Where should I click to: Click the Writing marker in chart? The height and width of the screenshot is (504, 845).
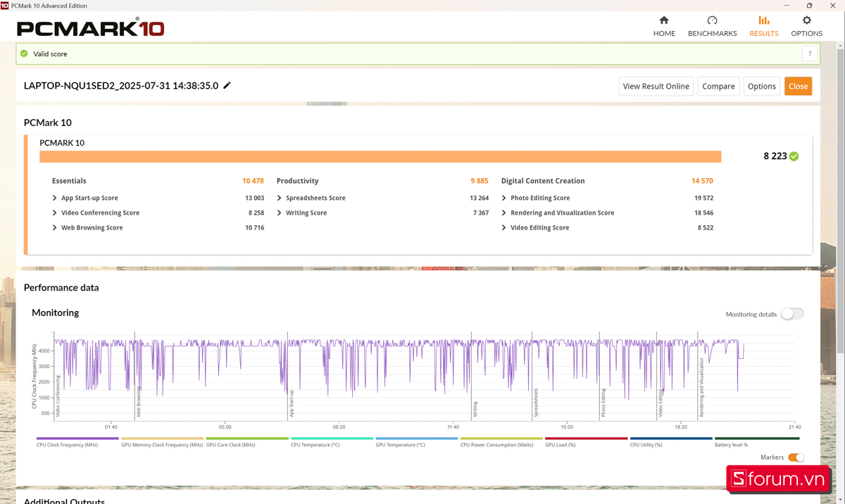point(475,410)
